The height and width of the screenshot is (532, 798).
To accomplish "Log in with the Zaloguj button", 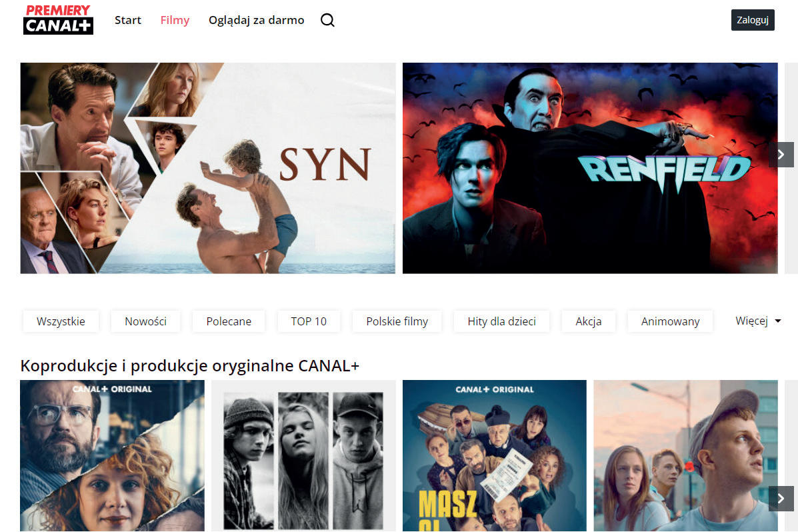I will (x=753, y=20).
